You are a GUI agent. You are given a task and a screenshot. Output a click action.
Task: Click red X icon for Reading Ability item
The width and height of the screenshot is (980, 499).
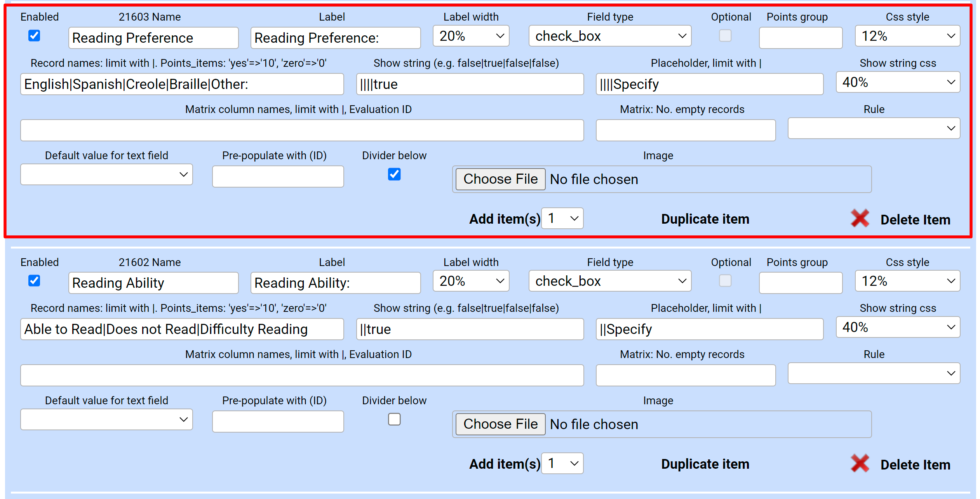860,464
